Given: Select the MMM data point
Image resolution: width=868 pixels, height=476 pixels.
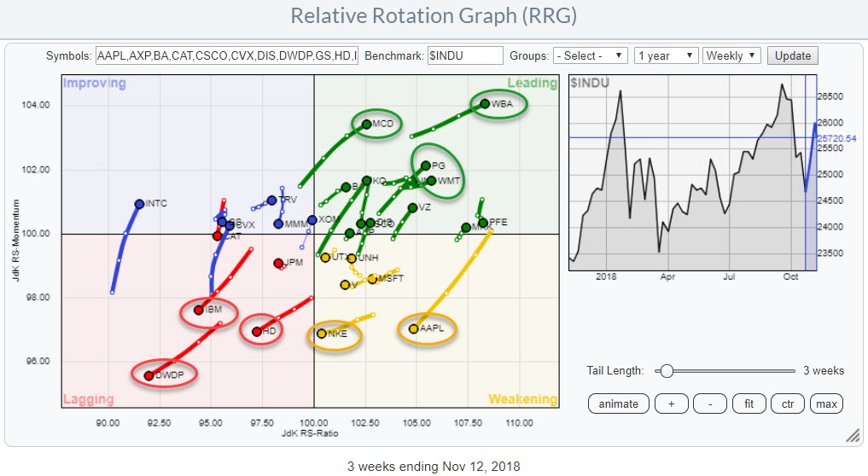Looking at the screenshot, I should [x=278, y=223].
